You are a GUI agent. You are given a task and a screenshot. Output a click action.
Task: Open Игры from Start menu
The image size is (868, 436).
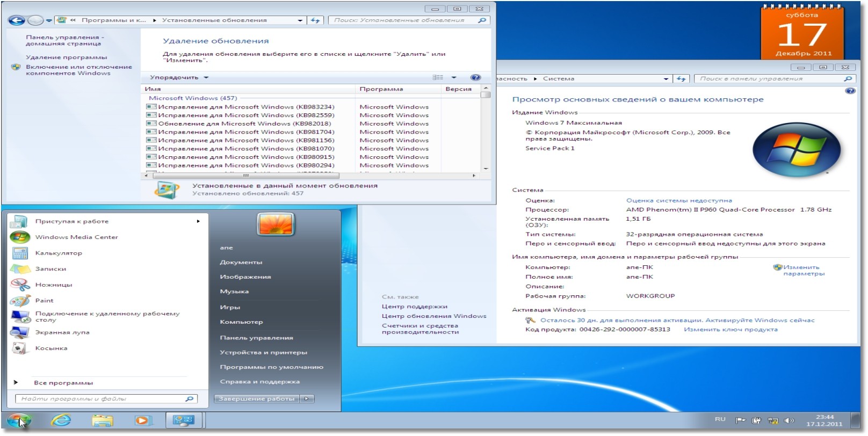point(230,307)
